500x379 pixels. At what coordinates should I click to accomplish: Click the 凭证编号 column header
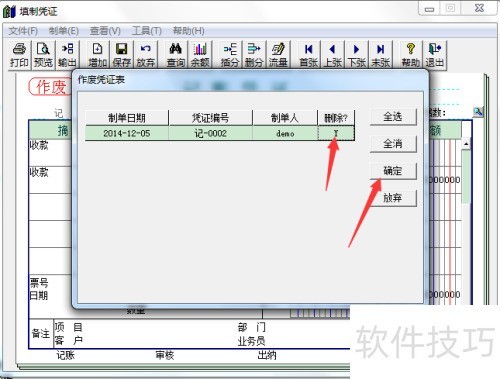(x=210, y=118)
